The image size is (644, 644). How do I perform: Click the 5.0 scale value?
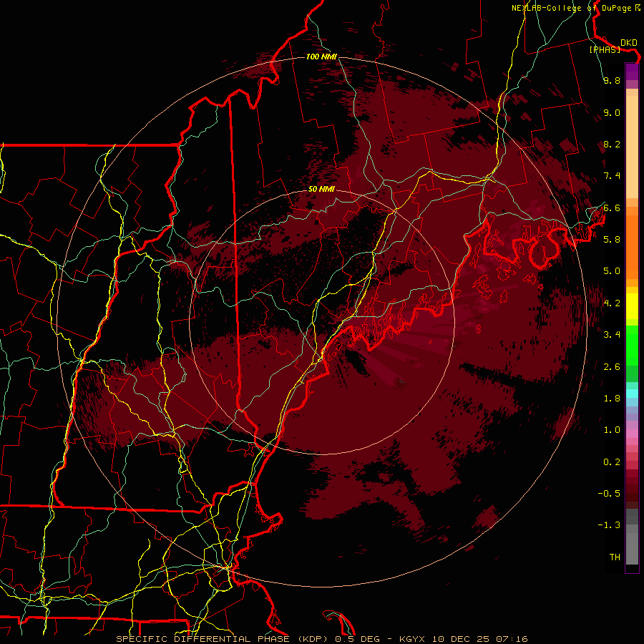pyautogui.click(x=612, y=271)
